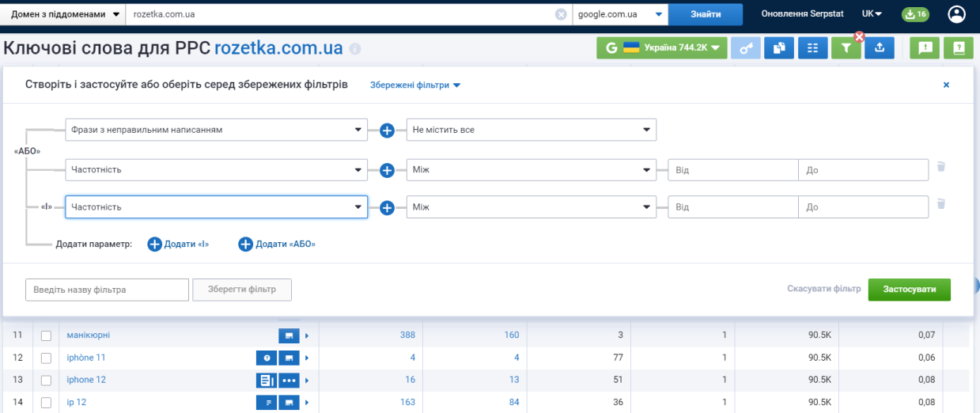Open the user account profile icon
The width and height of the screenshot is (980, 413).
click(x=956, y=14)
